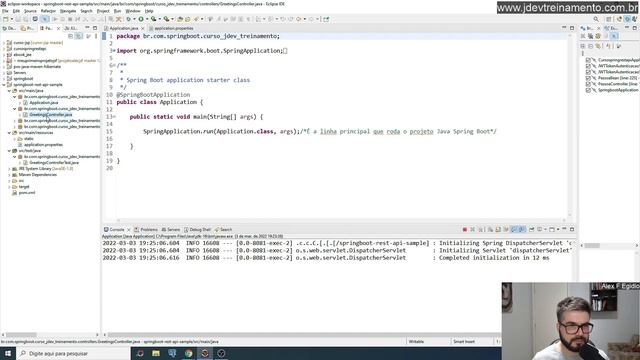This screenshot has height=360, width=640.
Task: Expand the target folder in tree
Action: (x=9, y=187)
